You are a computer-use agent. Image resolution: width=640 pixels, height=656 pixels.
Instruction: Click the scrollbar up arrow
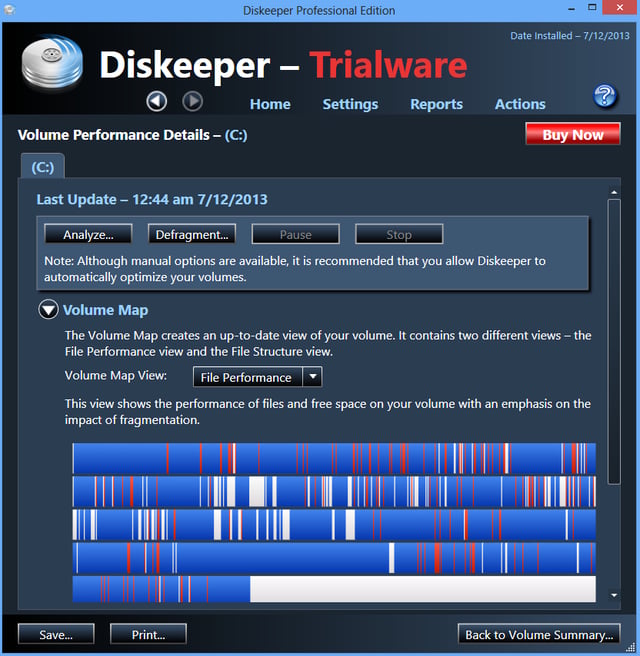click(614, 192)
